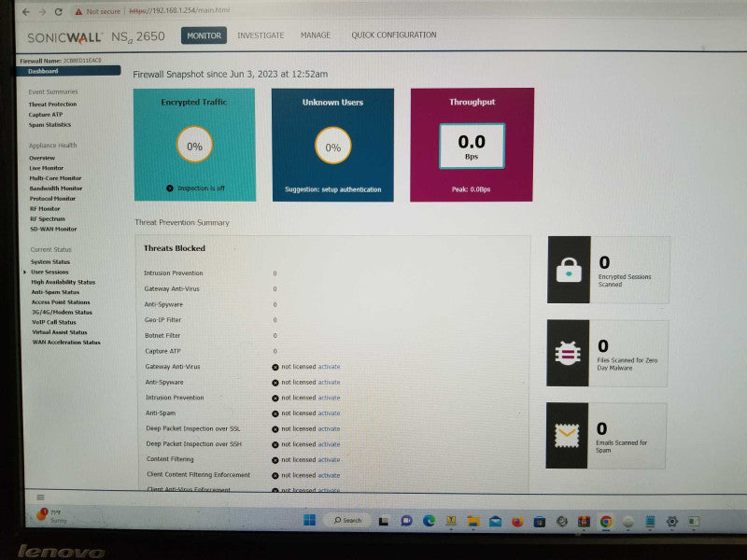Image resolution: width=747 pixels, height=560 pixels.
Task: Open the Windows Start menu
Action: tap(310, 520)
